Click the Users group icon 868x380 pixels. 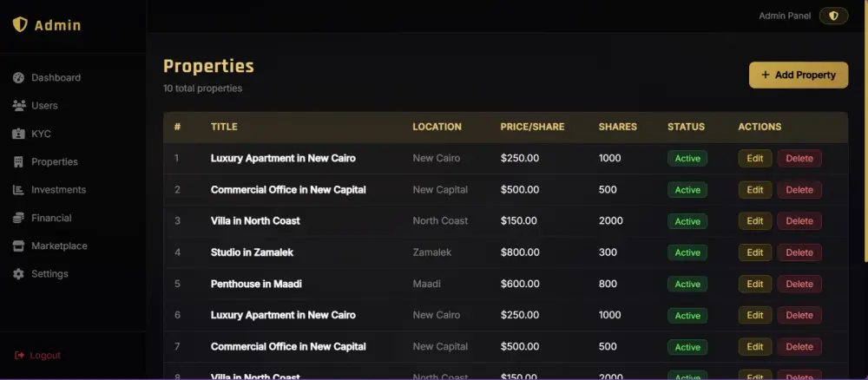pos(18,106)
